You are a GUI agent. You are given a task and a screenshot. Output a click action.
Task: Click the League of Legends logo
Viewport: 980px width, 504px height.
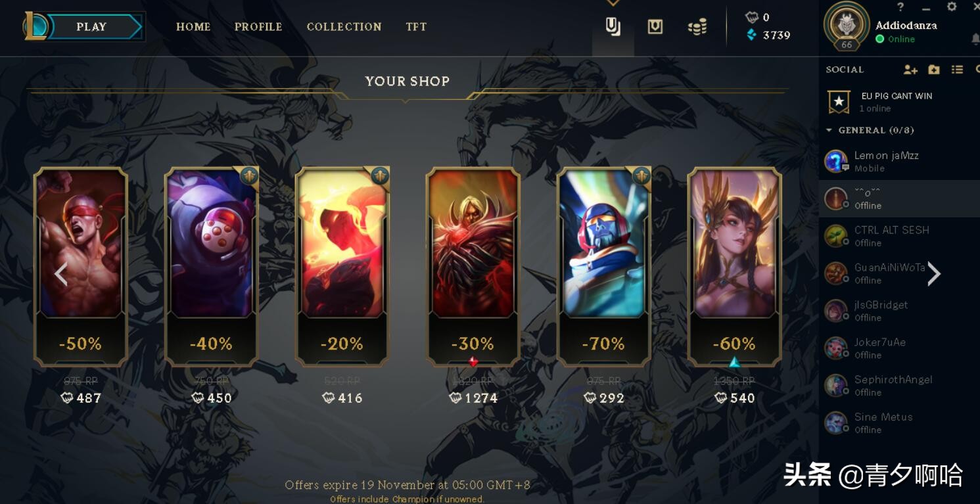click(x=35, y=26)
